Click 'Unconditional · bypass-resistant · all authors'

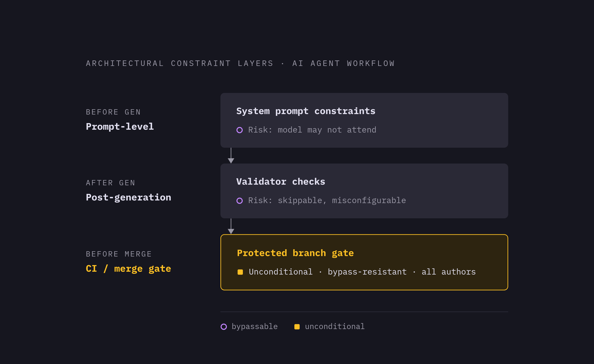(x=362, y=272)
